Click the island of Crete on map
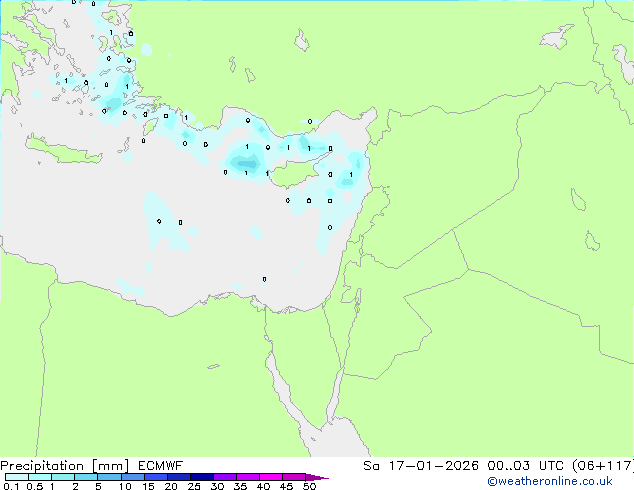Viewport: 634px width, 490px height. pyautogui.click(x=63, y=151)
